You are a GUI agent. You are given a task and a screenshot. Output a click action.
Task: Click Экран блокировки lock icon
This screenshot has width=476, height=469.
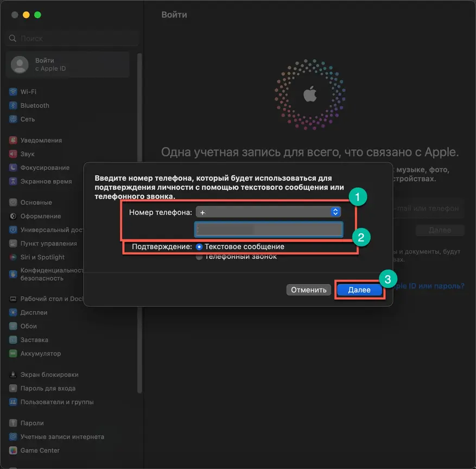[x=13, y=375]
